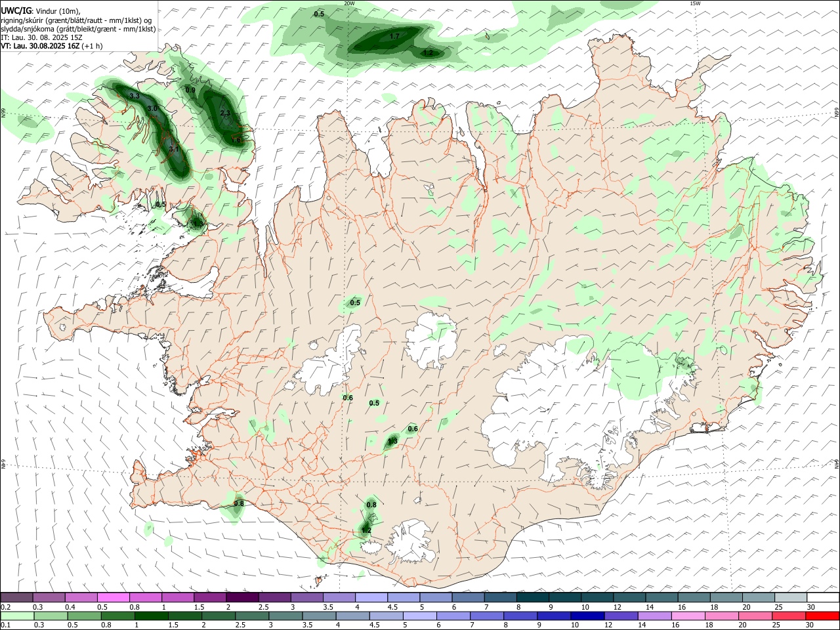
Task: Click the upper legend swatch for 0.2–0.3
Action: pos(16,597)
